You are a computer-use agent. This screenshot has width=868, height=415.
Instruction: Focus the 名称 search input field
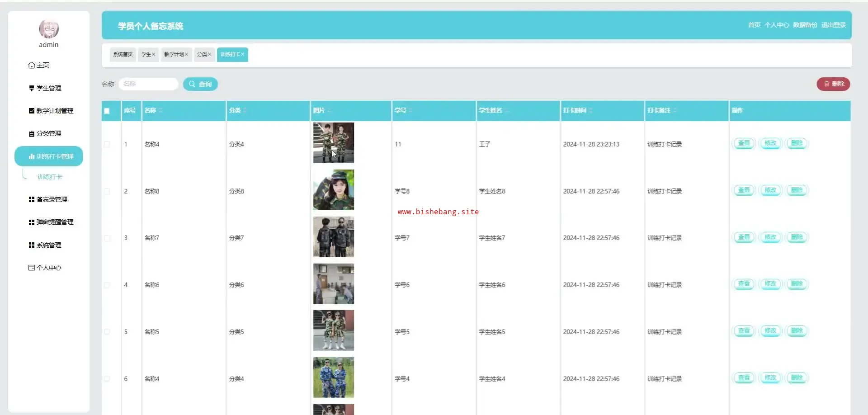[x=148, y=84]
